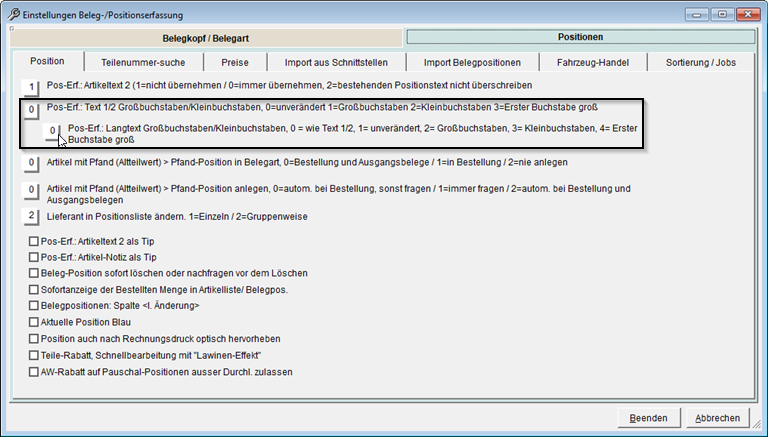
Task: Close the Einstellungen window
Action: click(748, 15)
